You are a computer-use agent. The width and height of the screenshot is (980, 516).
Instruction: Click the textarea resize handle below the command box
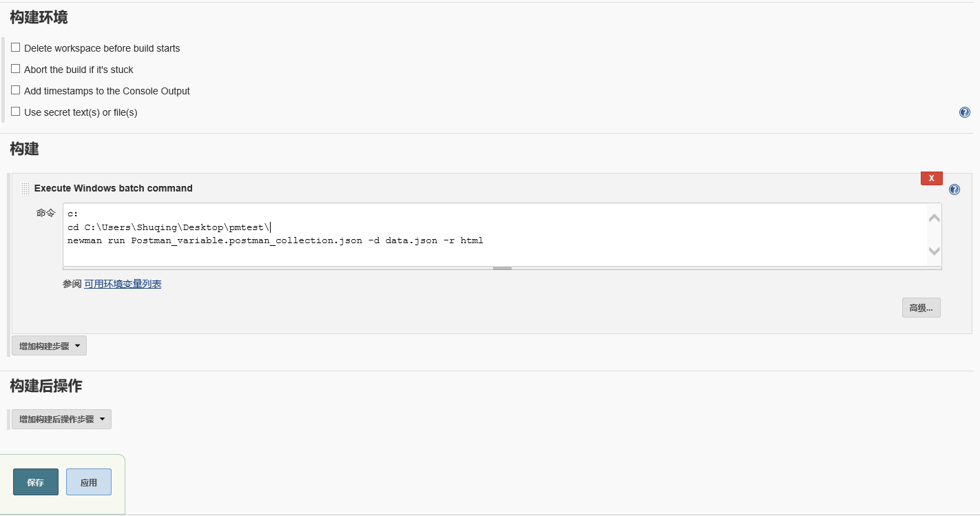(502, 267)
